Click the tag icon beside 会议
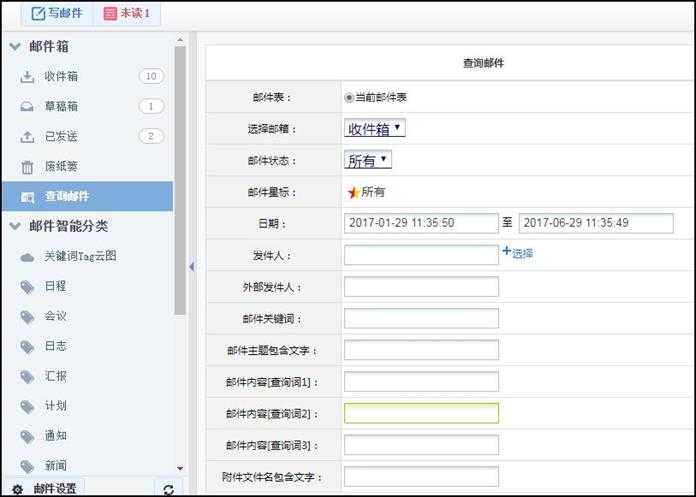This screenshot has height=497, width=696. (x=27, y=317)
